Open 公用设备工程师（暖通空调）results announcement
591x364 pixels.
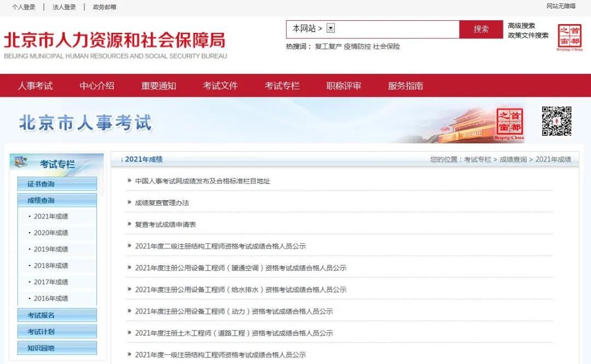click(x=241, y=268)
